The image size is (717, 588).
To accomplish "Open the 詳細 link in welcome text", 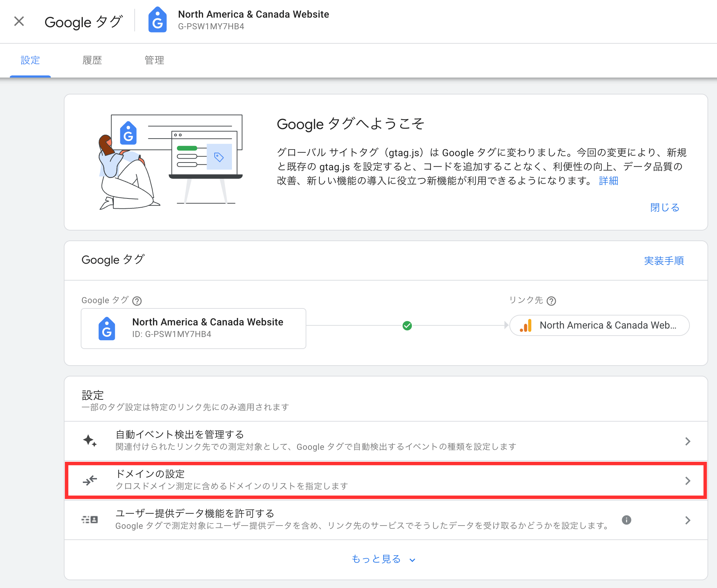I will [608, 181].
